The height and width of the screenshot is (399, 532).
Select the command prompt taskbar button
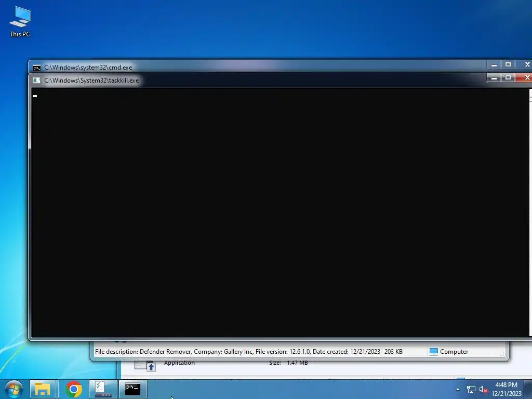(132, 389)
